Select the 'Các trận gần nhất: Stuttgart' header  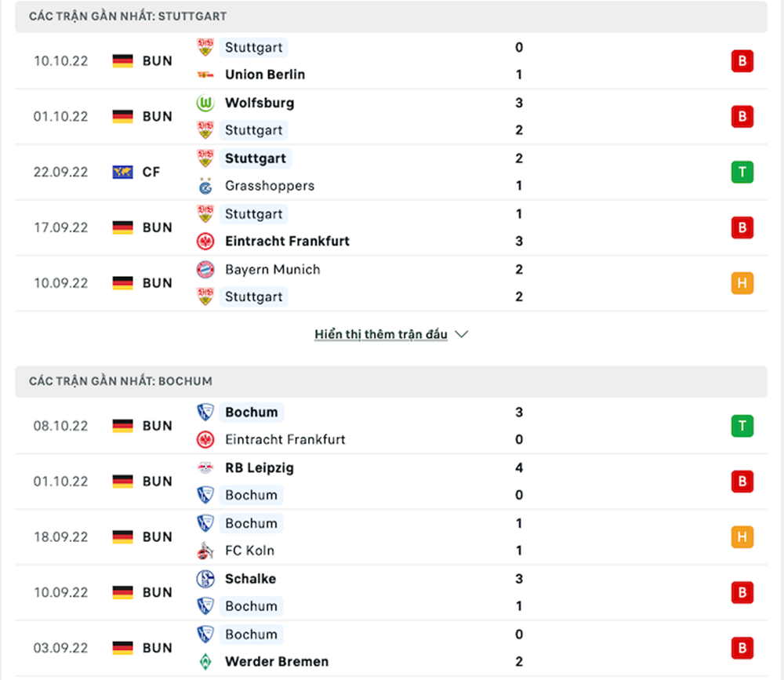[x=129, y=16]
